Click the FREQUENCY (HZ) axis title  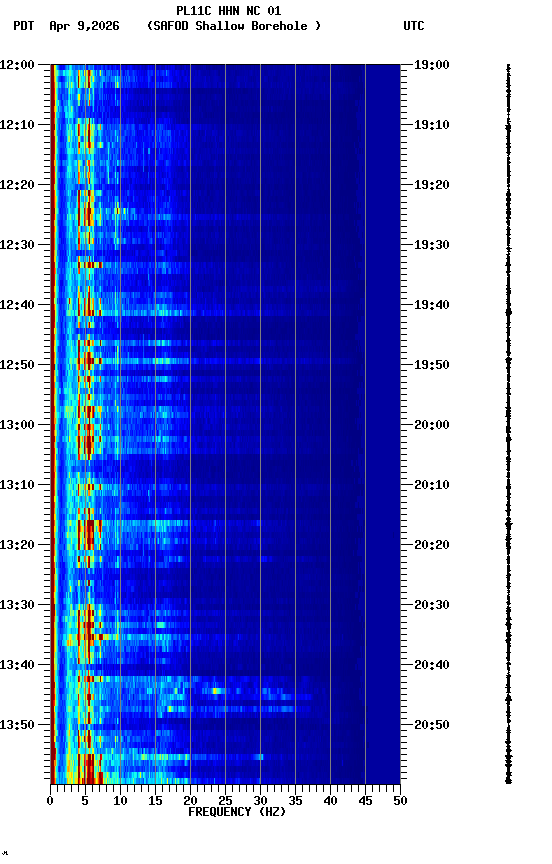pyautogui.click(x=237, y=812)
